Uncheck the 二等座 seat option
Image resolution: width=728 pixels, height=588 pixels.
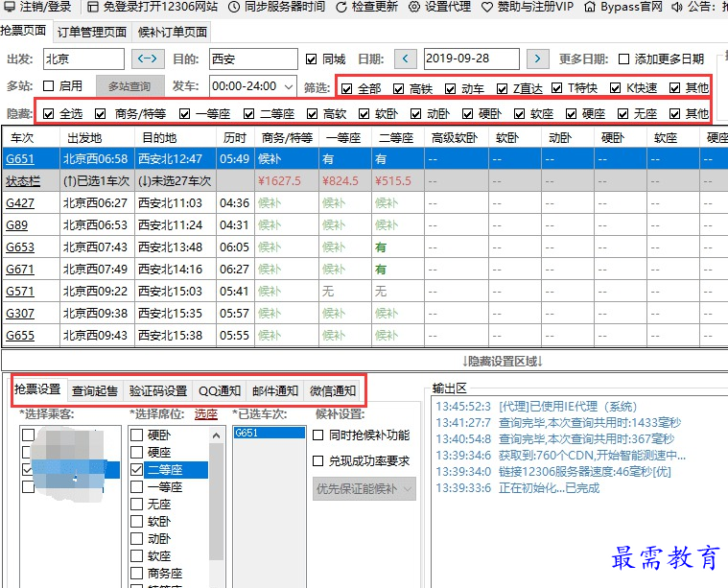(x=136, y=470)
